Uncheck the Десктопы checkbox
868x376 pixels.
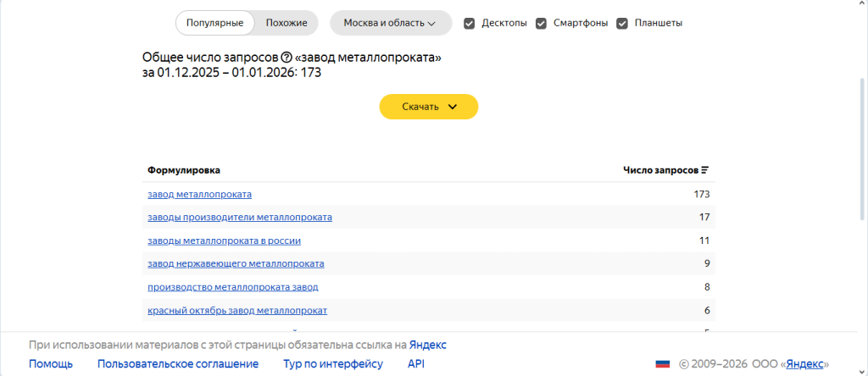pyautogui.click(x=469, y=23)
